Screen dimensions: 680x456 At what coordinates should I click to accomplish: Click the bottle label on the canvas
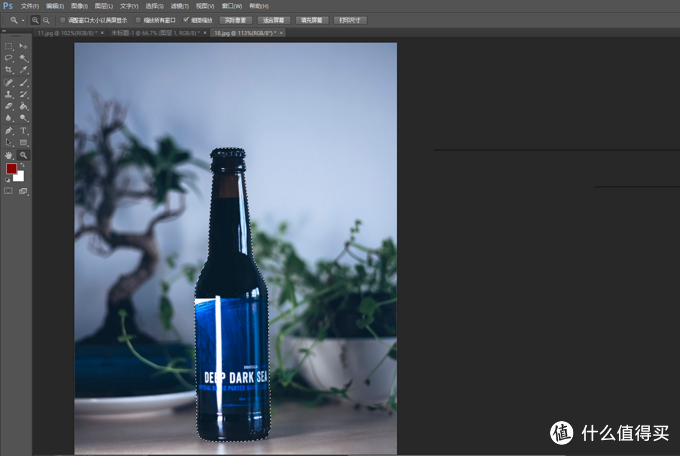(x=231, y=356)
